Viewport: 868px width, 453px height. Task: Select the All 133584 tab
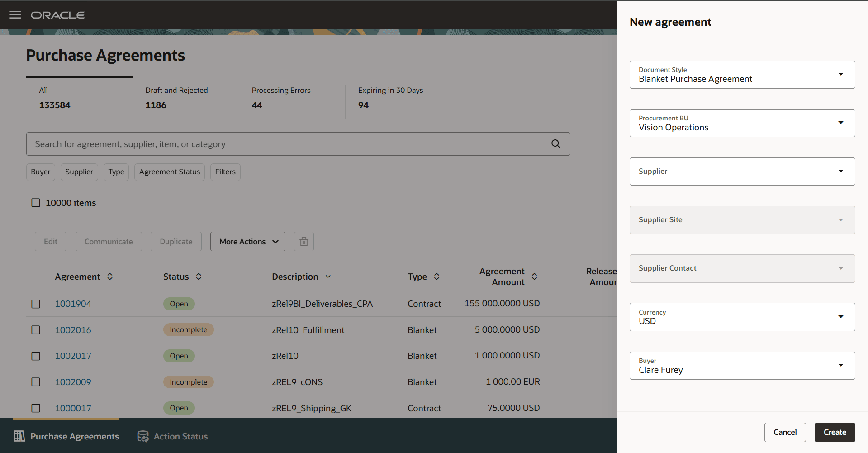click(79, 98)
